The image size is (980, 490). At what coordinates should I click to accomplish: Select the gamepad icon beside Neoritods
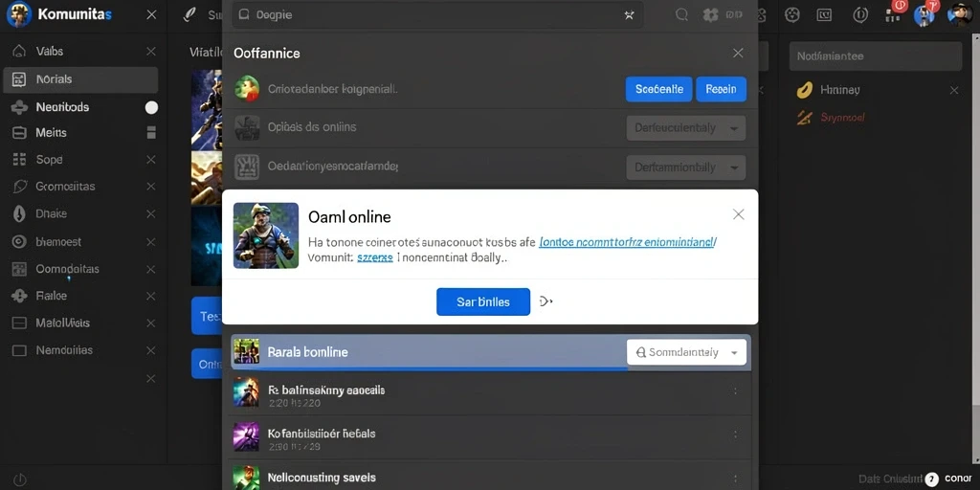[x=19, y=107]
